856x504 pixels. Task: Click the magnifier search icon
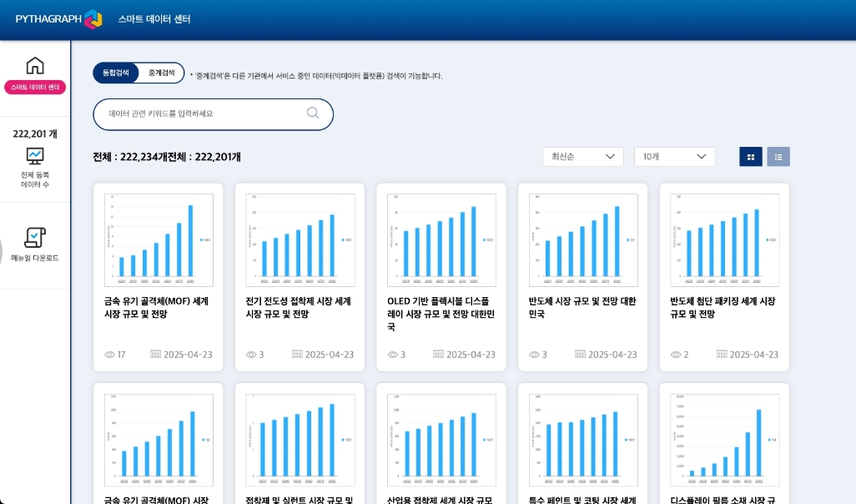(313, 113)
